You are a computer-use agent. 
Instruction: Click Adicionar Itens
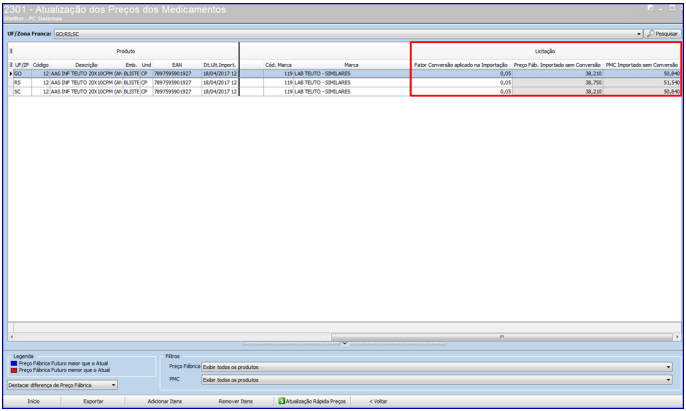(x=164, y=401)
